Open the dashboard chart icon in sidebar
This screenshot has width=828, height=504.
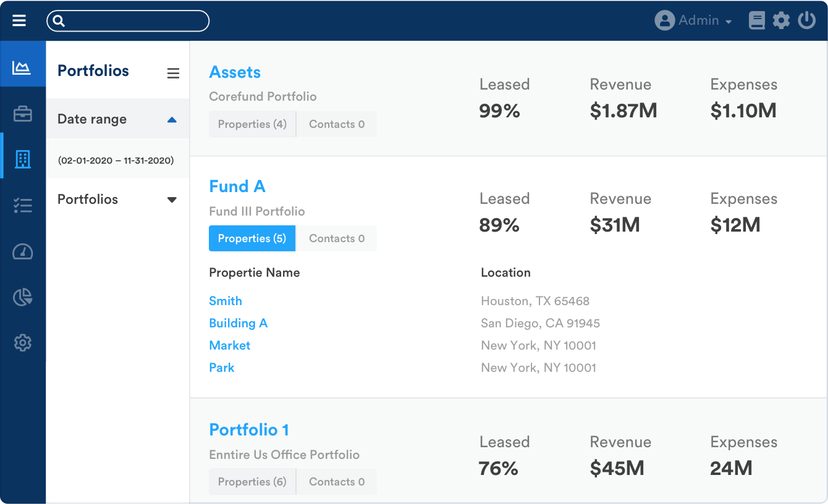pos(22,68)
